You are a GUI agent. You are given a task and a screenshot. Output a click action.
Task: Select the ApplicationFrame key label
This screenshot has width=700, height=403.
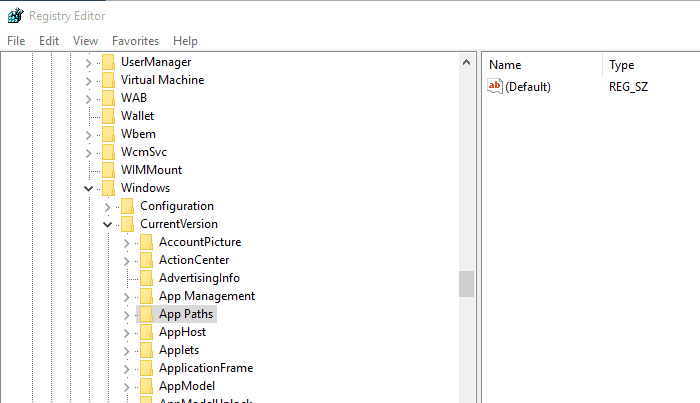pos(206,368)
